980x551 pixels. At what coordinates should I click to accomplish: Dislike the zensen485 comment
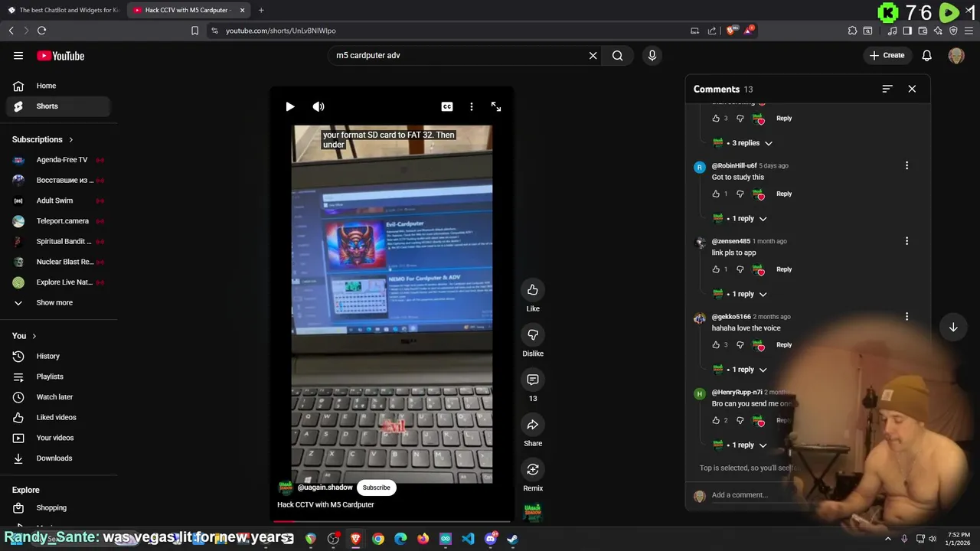tap(740, 269)
